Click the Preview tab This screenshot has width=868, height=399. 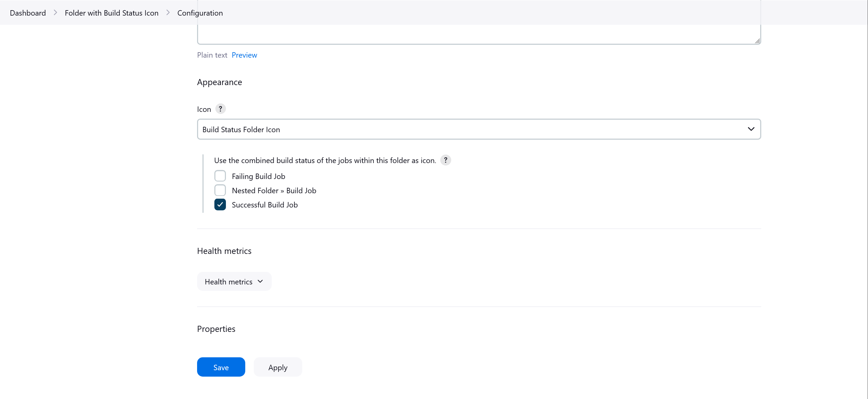244,54
